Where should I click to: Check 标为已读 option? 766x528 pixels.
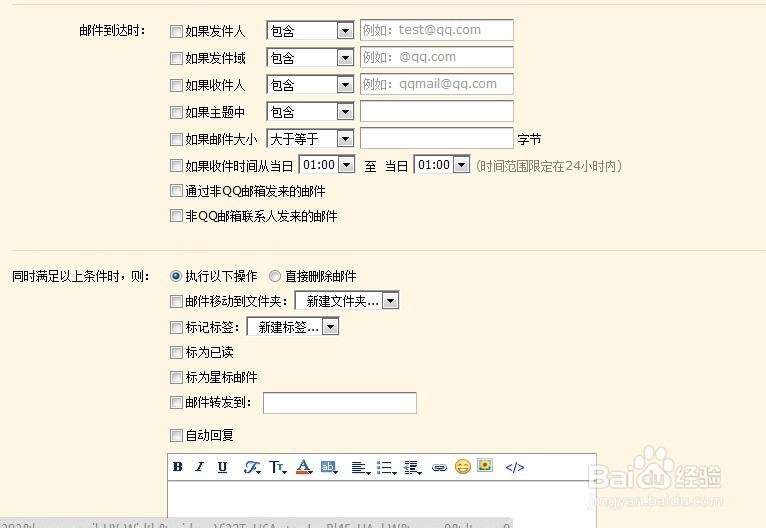176,352
